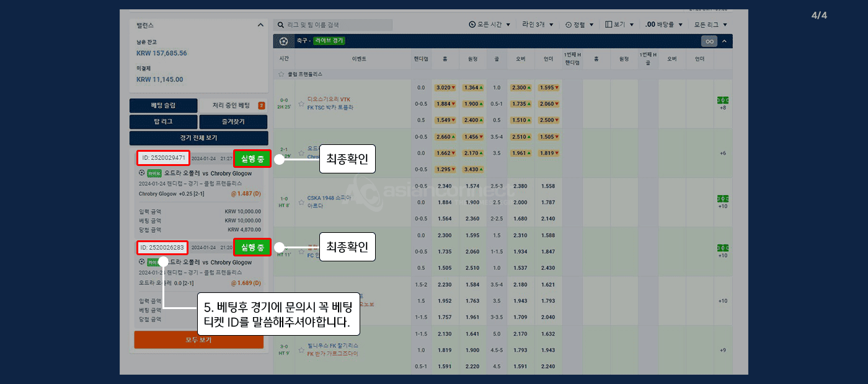Click the soccer ball sport icon
Image resolution: width=868 pixels, height=384 pixels.
[284, 41]
